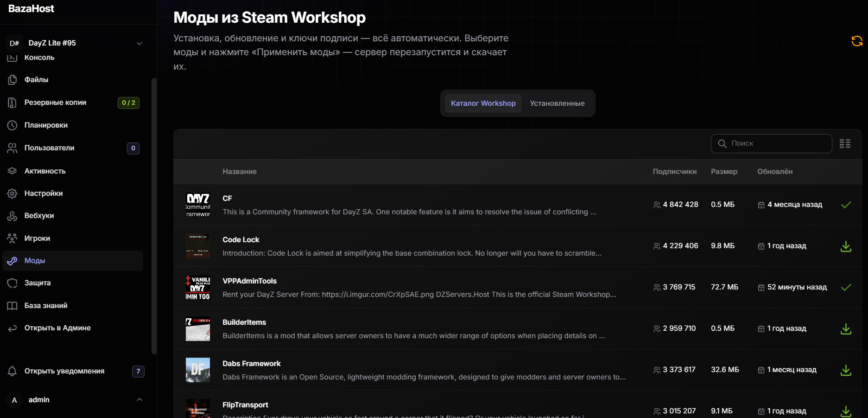868x418 pixels.
Task: Click the Моды Steam icon
Action: coord(13,261)
